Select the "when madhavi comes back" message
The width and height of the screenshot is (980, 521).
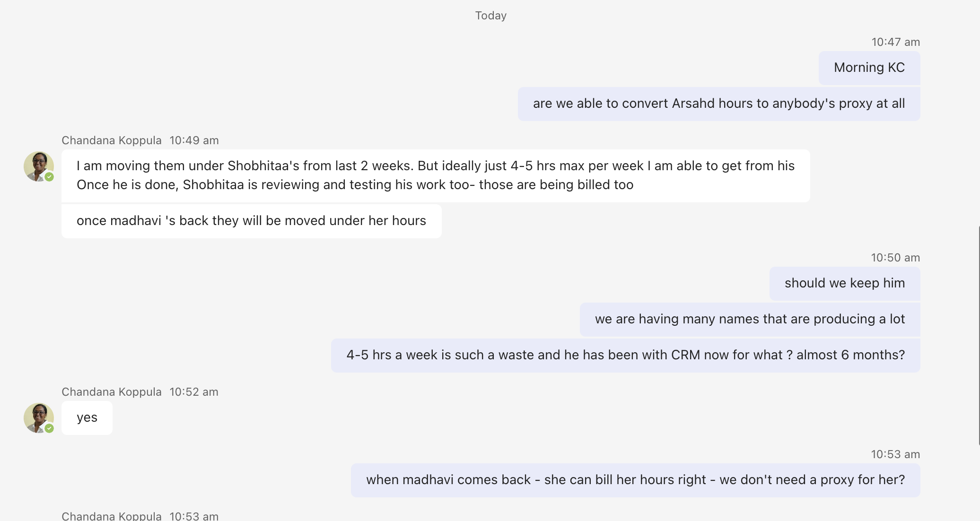[635, 480]
